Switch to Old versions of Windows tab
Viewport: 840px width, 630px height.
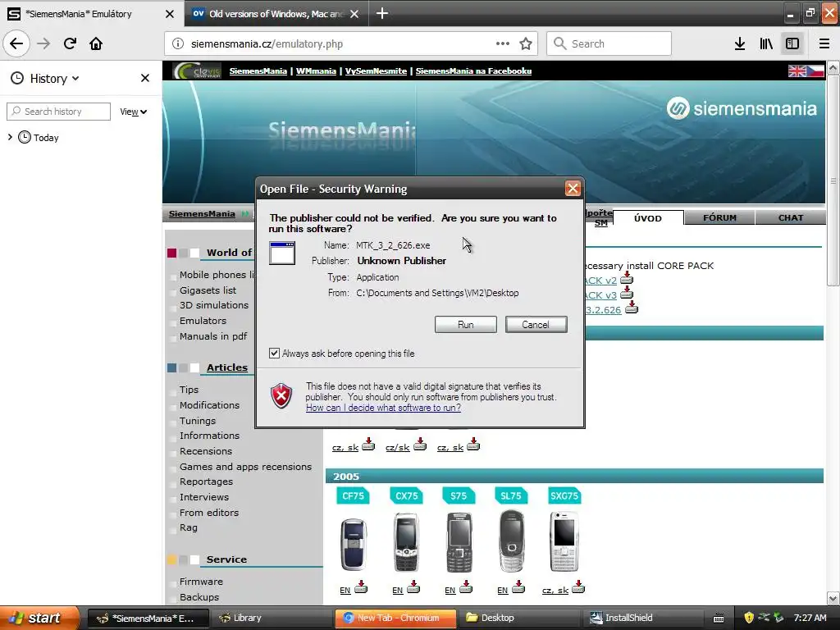pos(276,14)
